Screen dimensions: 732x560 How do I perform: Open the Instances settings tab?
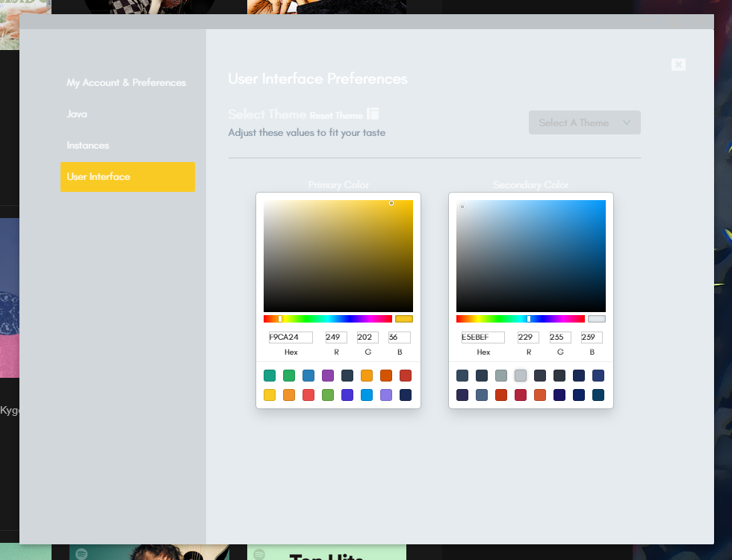point(88,145)
